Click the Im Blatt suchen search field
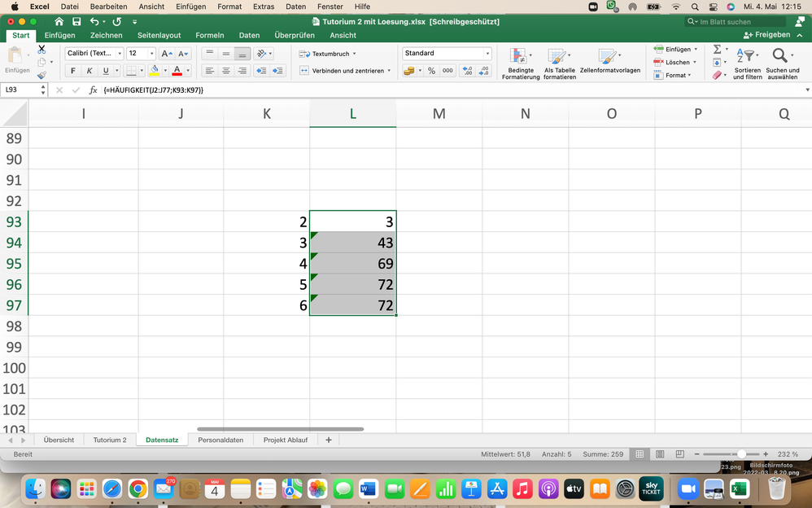 [x=736, y=21]
